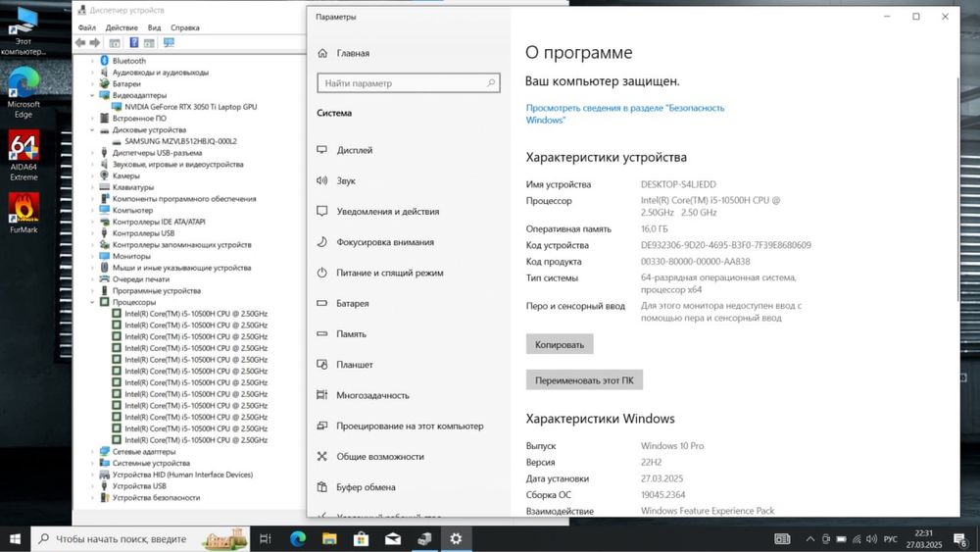Viewport: 980px width, 552px height.
Task: Click back arrow in Device Manager toolbar
Action: pyautogui.click(x=80, y=42)
